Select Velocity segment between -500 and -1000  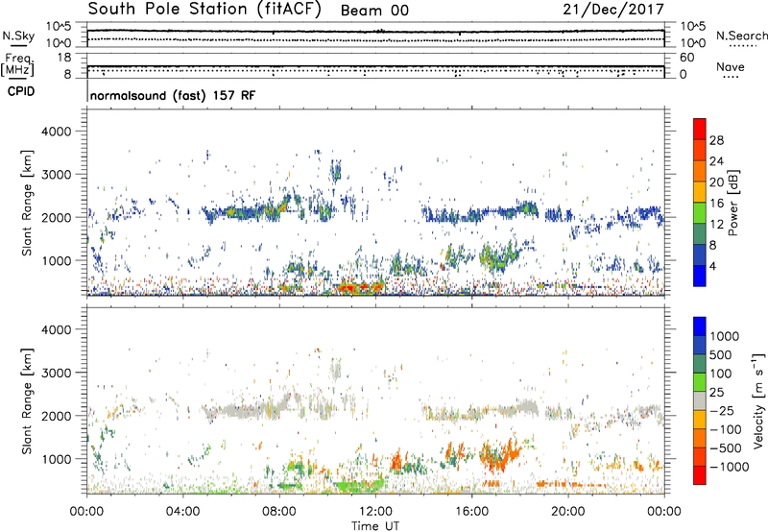coord(700,456)
